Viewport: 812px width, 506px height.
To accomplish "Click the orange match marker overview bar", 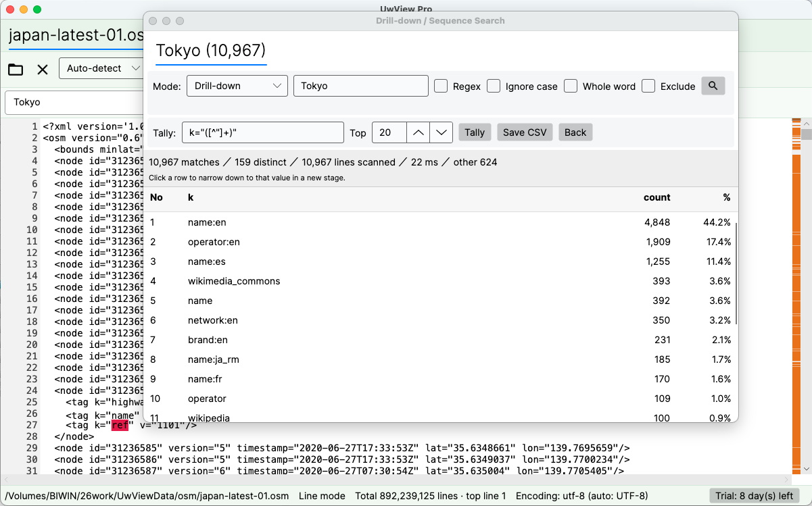I will pyautogui.click(x=796, y=297).
